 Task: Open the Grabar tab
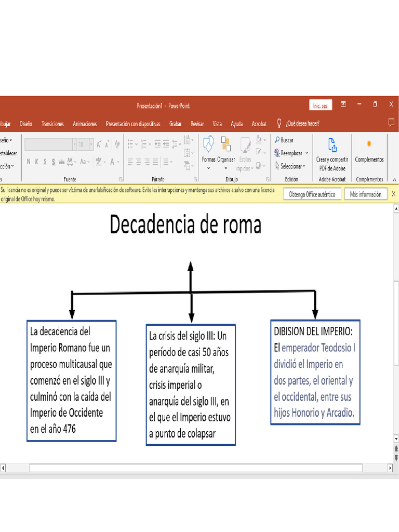(x=176, y=124)
